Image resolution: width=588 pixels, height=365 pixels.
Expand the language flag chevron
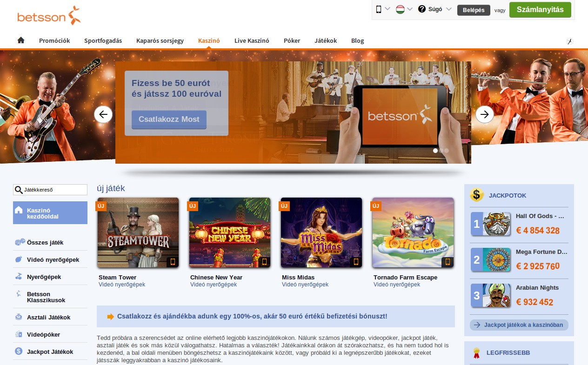point(410,9)
